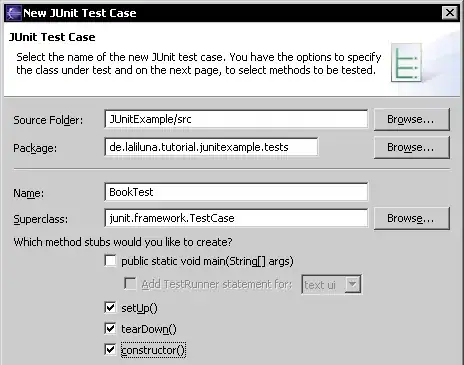Click the Eclipse icon in title bar
Viewport: 464px width, 365px height.
point(14,13)
